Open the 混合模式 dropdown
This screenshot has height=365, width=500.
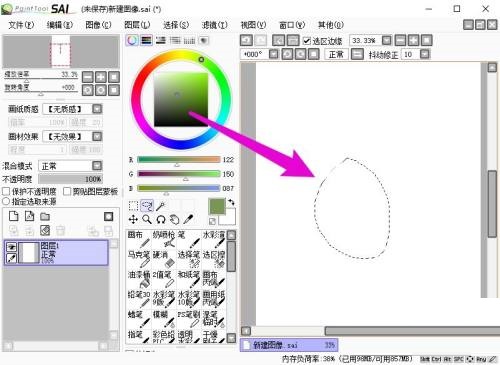coord(97,166)
